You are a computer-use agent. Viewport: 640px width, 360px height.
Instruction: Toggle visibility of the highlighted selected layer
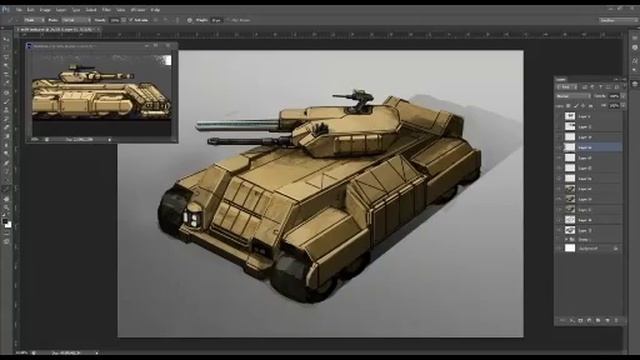click(560, 147)
